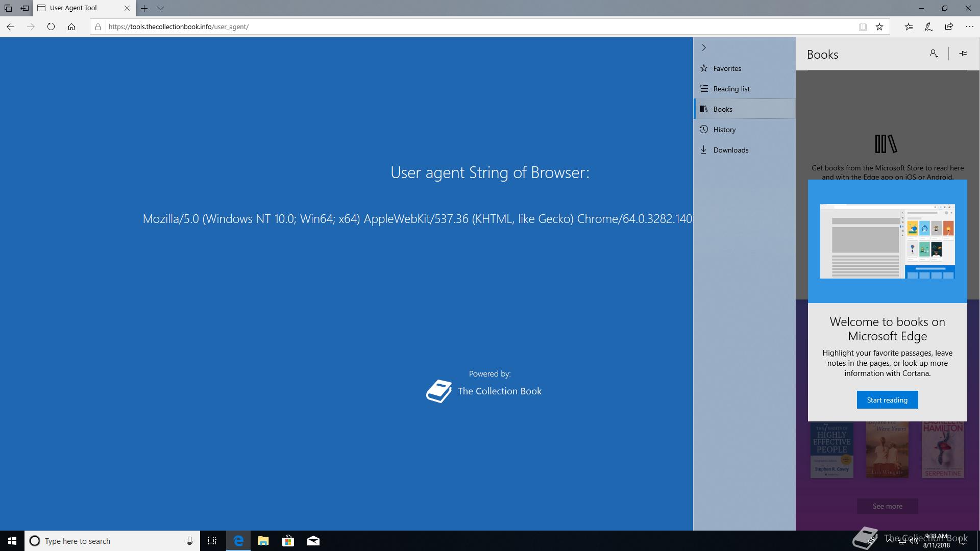Image resolution: width=980 pixels, height=551 pixels.
Task: Open Before We Were Yours book cover
Action: pyautogui.click(x=887, y=450)
